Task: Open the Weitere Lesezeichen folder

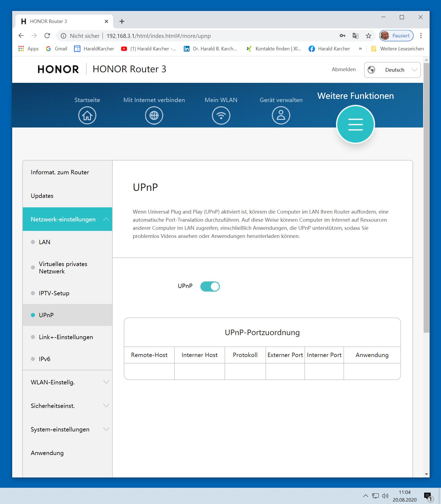Action: (x=397, y=49)
